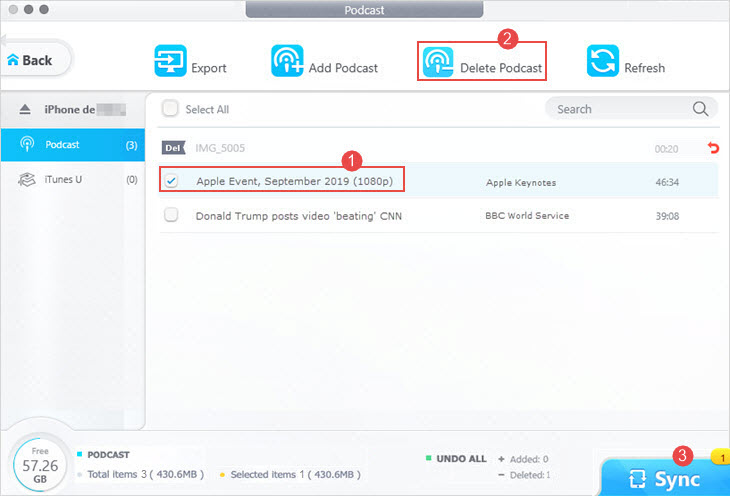Click the Delete Podcast icon

437,62
